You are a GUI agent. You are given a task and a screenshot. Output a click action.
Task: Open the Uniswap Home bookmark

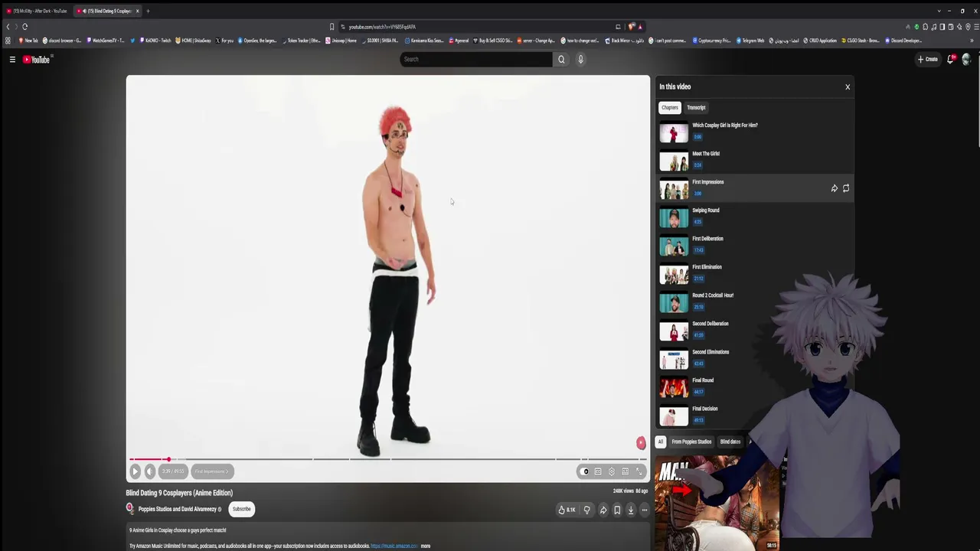[x=341, y=41]
